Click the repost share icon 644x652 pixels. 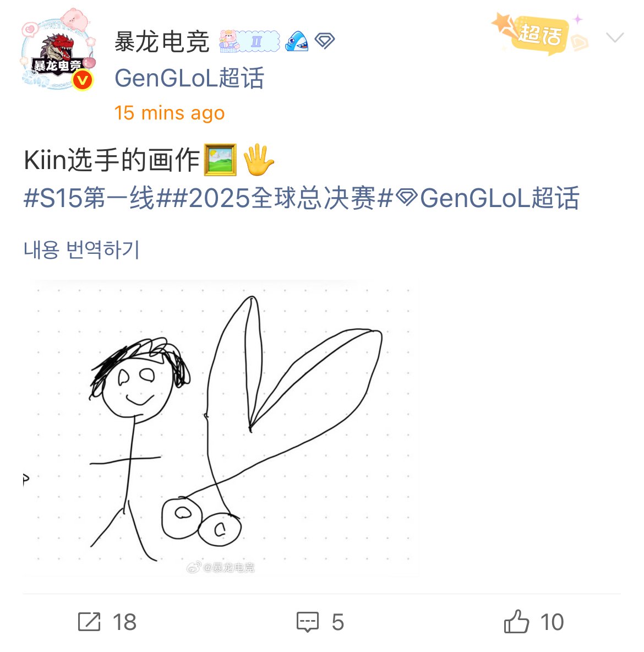(89, 622)
